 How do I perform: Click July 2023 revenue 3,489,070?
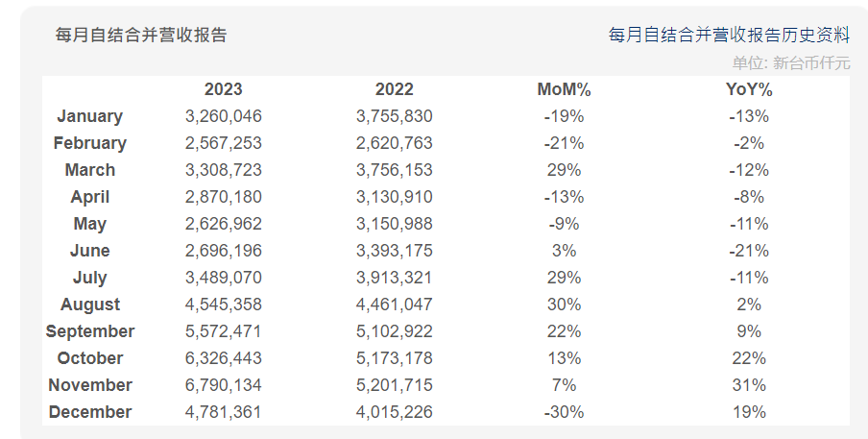(x=223, y=278)
